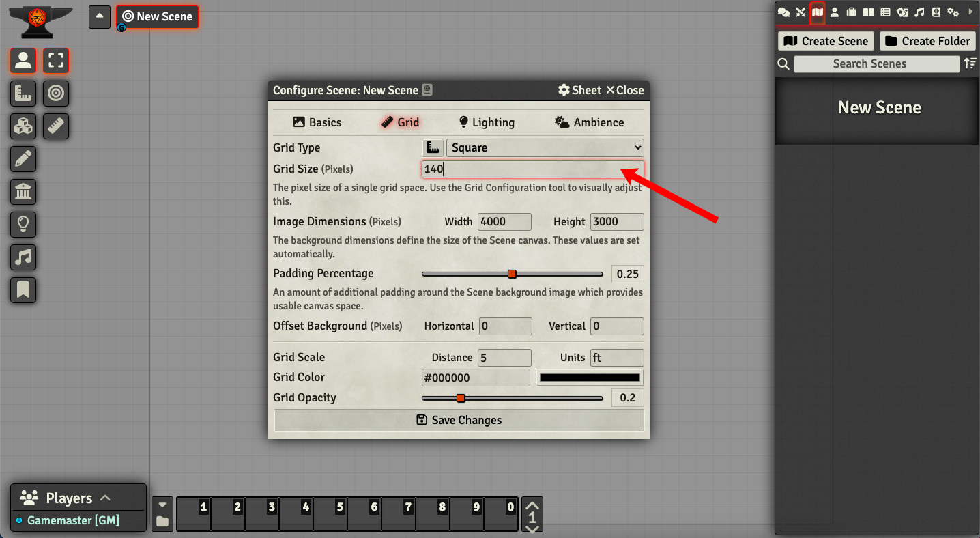Open the Journal Entries sidebar tab
Image resolution: width=980 pixels, height=538 pixels.
868,12
